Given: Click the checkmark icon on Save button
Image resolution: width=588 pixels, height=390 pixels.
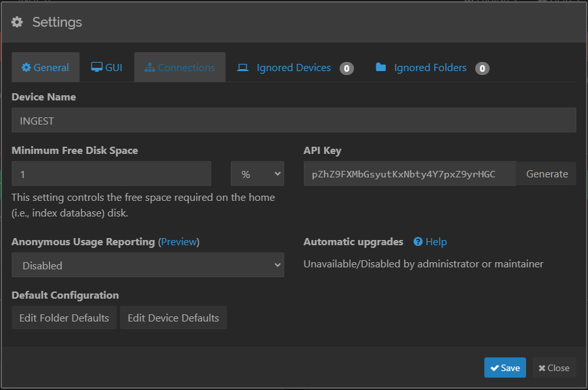Looking at the screenshot, I should [x=495, y=368].
